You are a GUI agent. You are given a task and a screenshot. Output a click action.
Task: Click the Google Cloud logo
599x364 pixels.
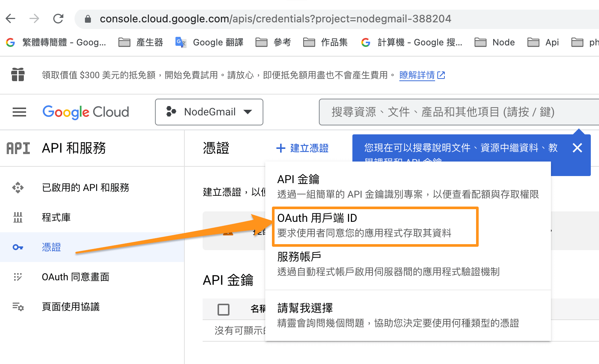point(86,112)
